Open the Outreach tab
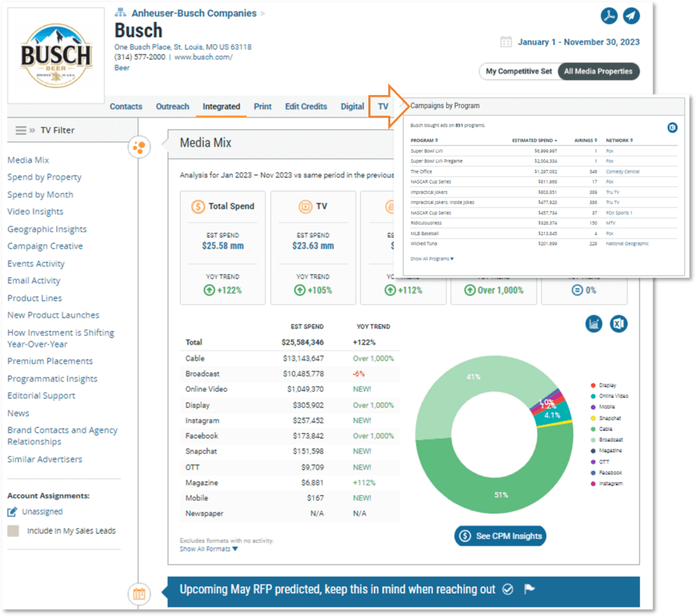This screenshot has height=616, width=696. coord(173,107)
